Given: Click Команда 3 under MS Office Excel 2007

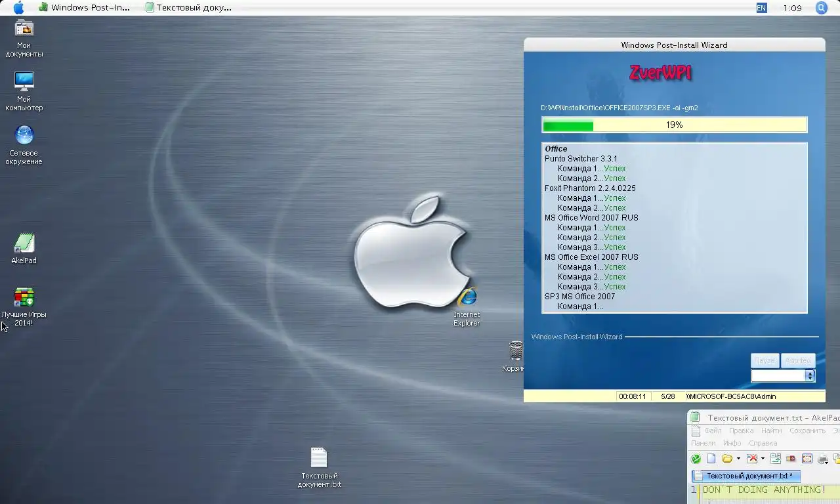Looking at the screenshot, I should (591, 287).
